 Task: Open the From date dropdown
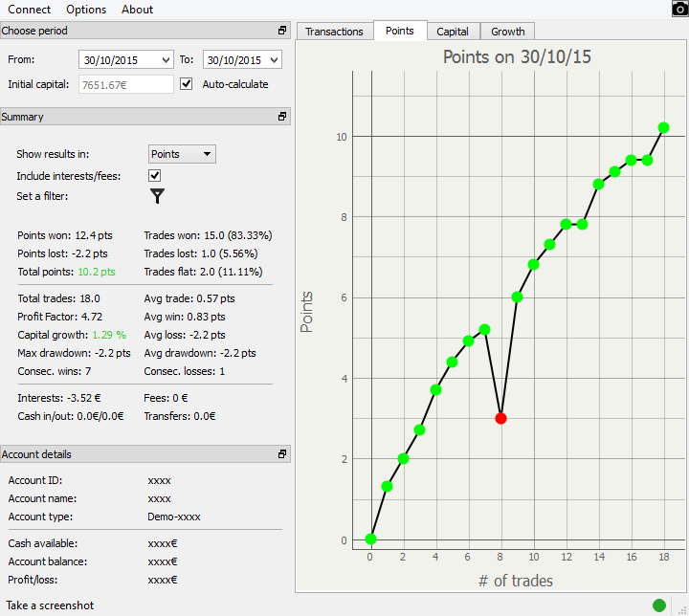pyautogui.click(x=167, y=60)
